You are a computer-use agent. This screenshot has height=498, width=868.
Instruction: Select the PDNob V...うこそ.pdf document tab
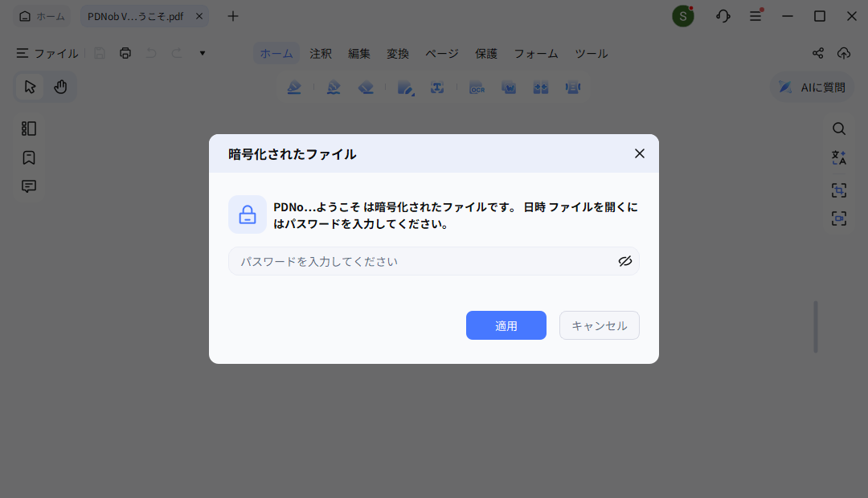[x=136, y=16]
